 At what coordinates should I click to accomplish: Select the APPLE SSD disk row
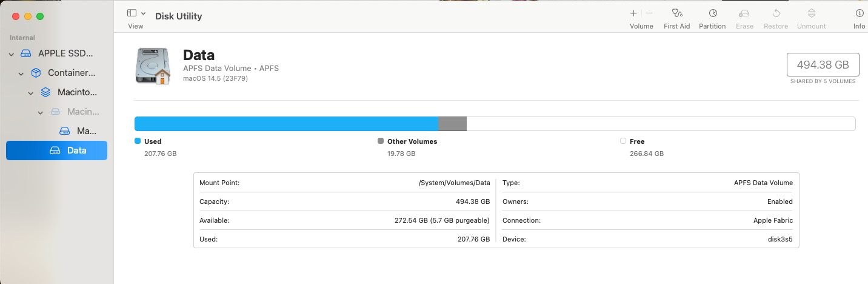pos(56,53)
